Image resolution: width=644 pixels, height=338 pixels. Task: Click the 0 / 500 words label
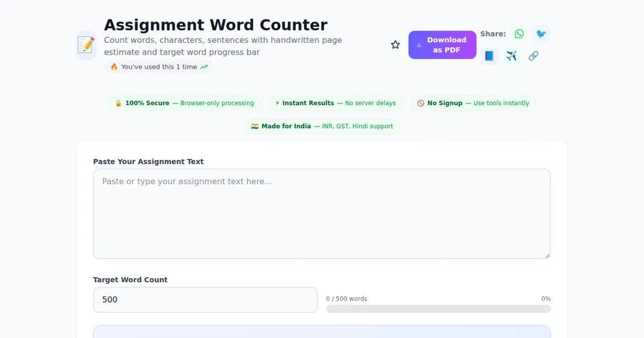pos(347,299)
